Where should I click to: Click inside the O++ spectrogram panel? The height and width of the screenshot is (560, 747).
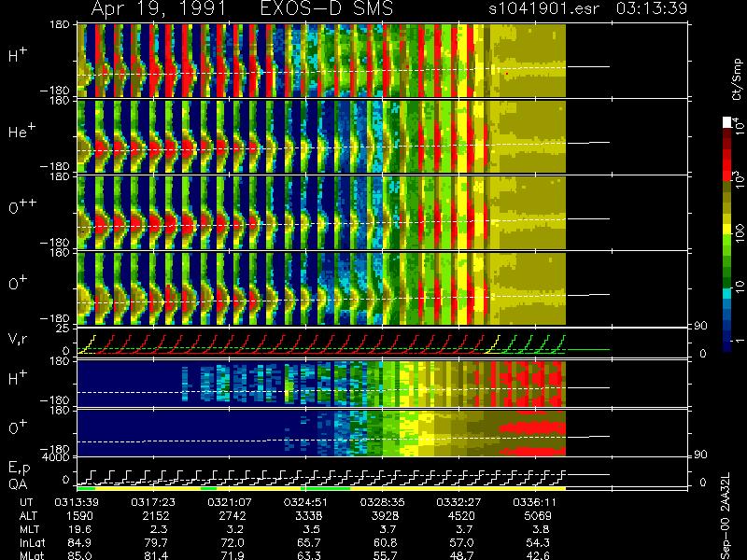[x=321, y=213]
